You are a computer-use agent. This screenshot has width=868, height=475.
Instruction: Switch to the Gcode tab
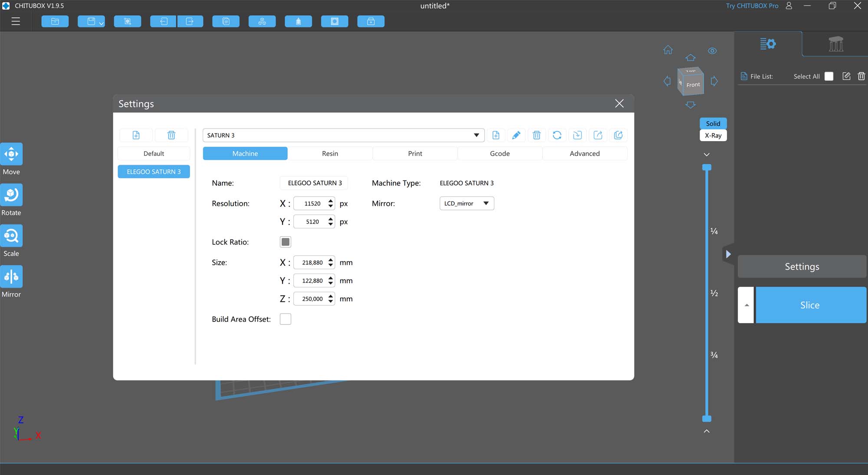(x=500, y=153)
